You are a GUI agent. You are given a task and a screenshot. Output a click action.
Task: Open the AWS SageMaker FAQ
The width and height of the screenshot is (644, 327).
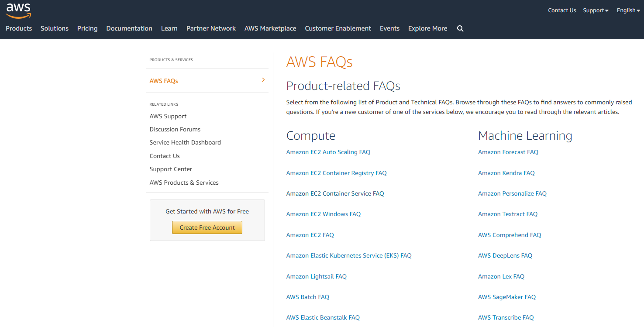507,297
